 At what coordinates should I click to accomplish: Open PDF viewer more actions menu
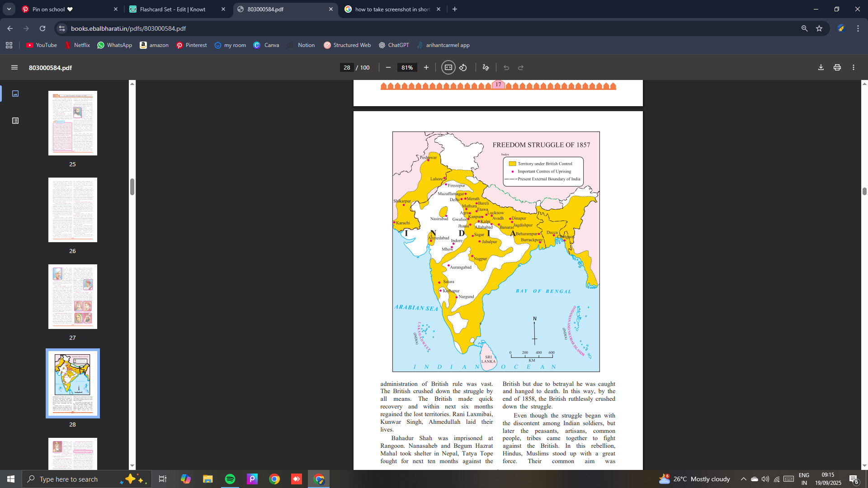854,67
